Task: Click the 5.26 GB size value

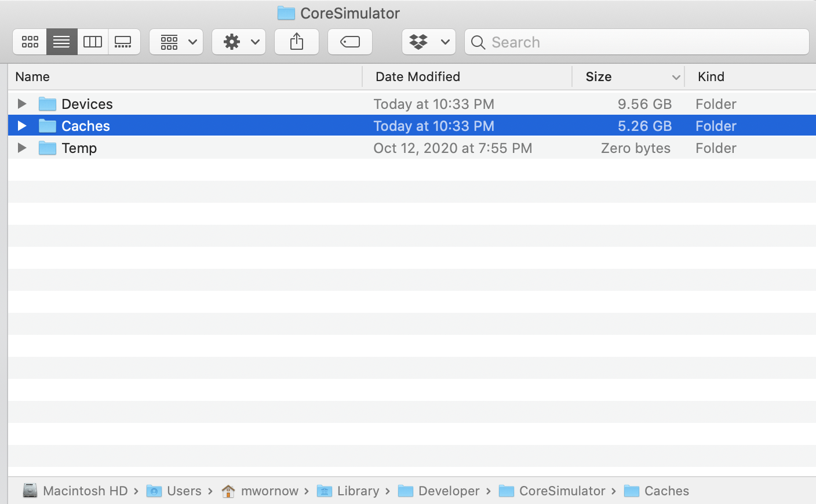Action: [644, 126]
